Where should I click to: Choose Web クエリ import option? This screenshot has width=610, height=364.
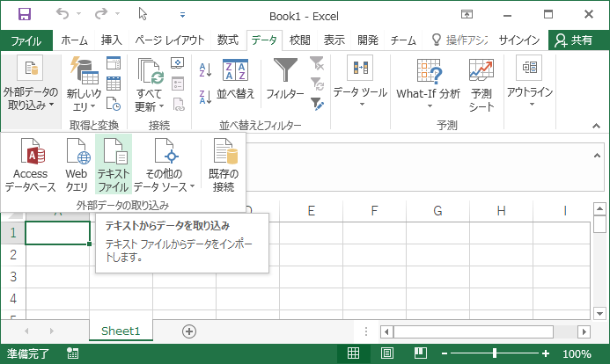pos(77,164)
